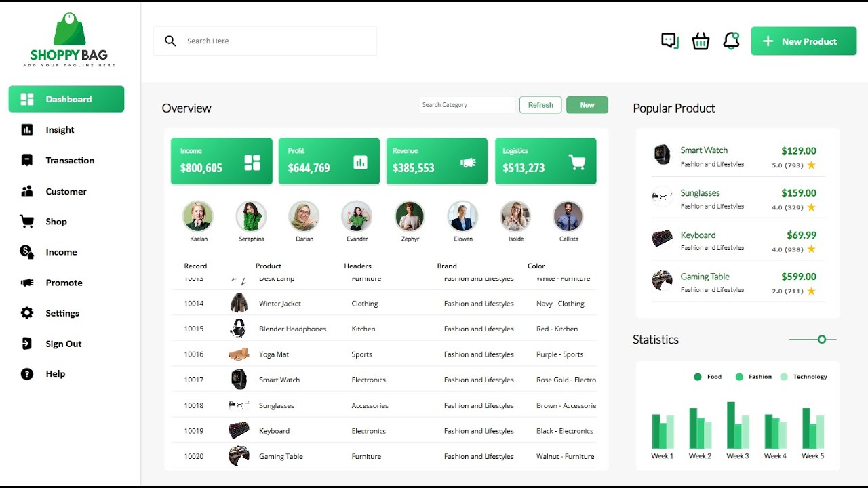Screen dimensions: 868x488
Task: Open the notification bell icon
Action: click(731, 41)
